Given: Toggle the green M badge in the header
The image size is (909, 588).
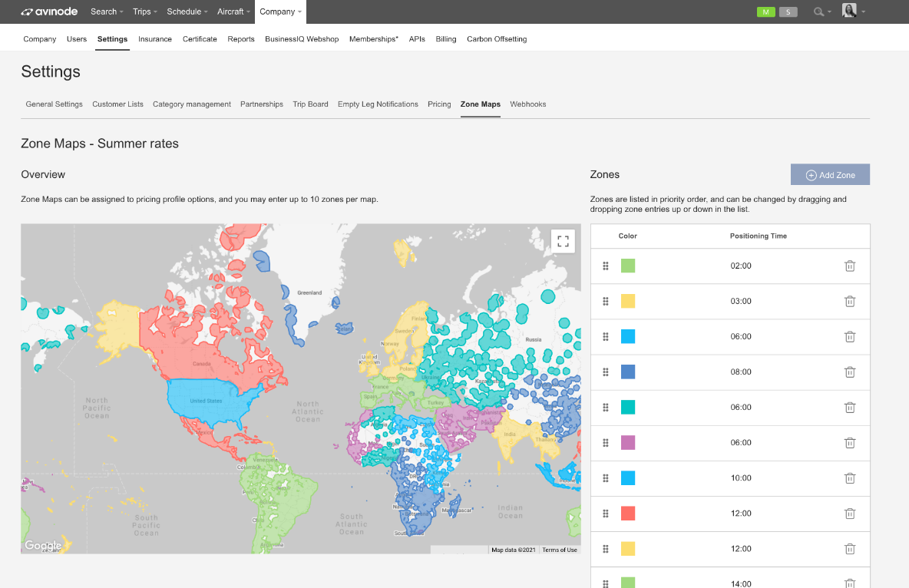Looking at the screenshot, I should [x=765, y=12].
